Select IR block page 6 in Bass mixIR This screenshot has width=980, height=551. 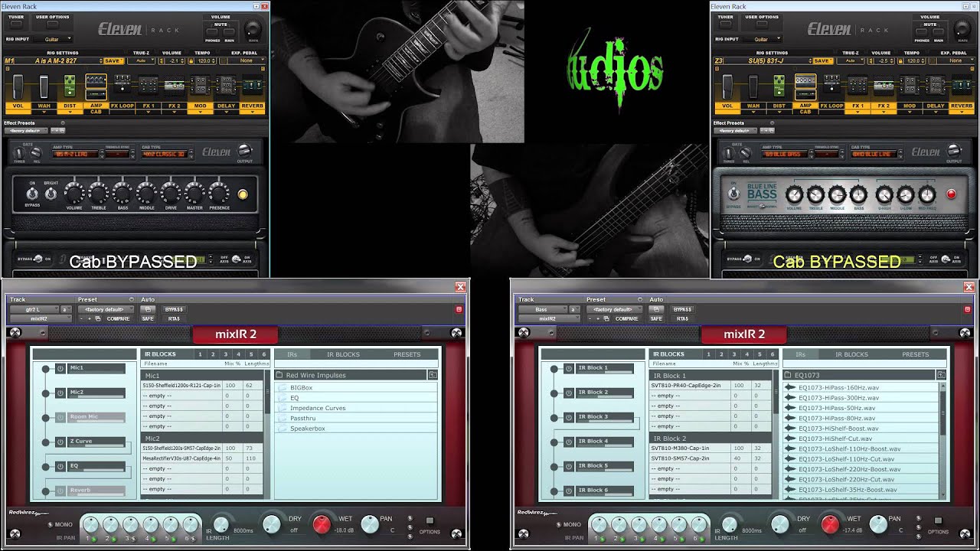tap(773, 354)
